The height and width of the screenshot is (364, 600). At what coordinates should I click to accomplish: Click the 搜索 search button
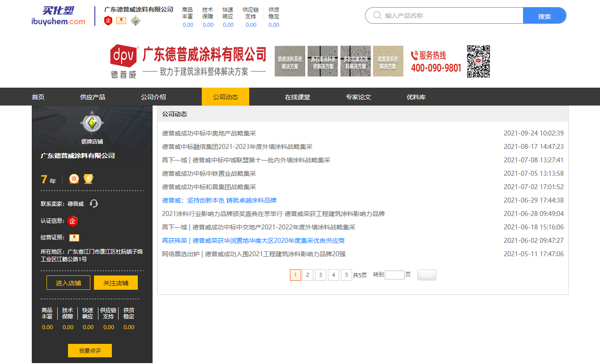(545, 16)
